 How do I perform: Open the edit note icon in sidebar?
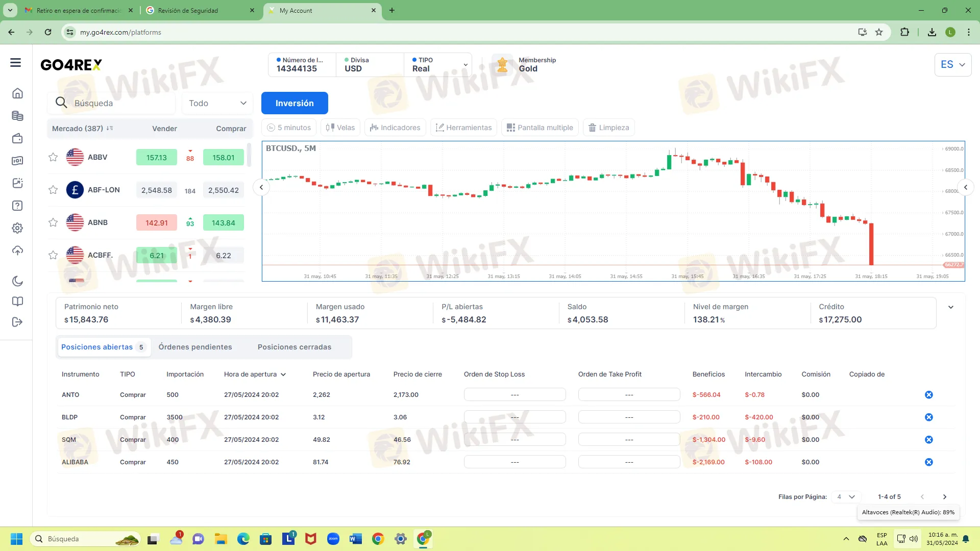coord(17,183)
